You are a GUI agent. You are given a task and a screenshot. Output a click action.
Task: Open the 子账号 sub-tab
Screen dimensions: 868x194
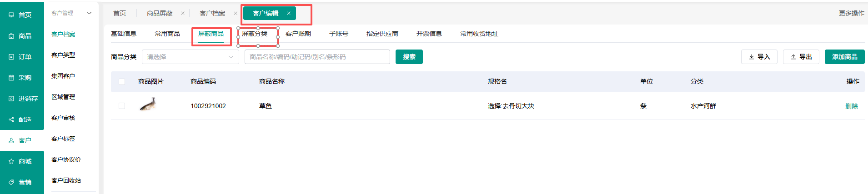339,34
